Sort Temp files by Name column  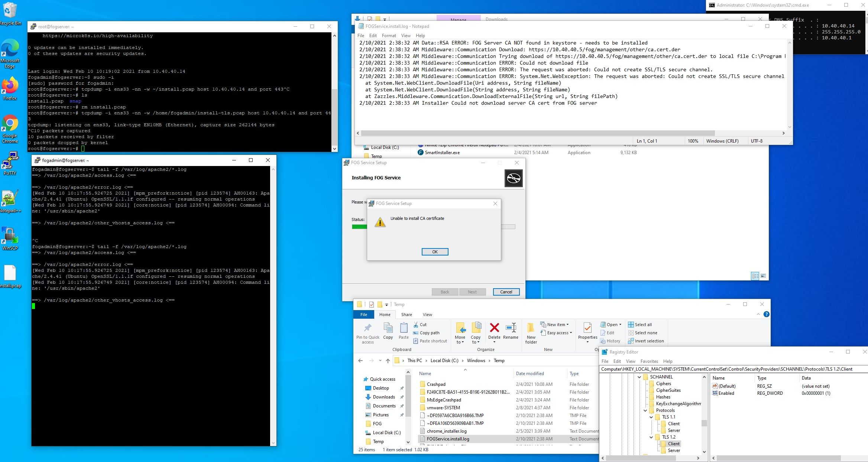pyautogui.click(x=425, y=374)
